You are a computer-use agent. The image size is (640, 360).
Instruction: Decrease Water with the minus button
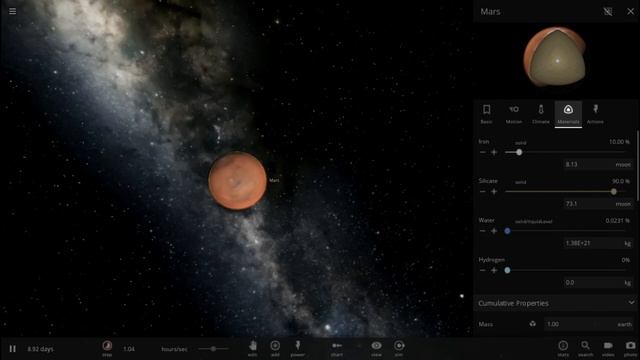click(x=483, y=231)
